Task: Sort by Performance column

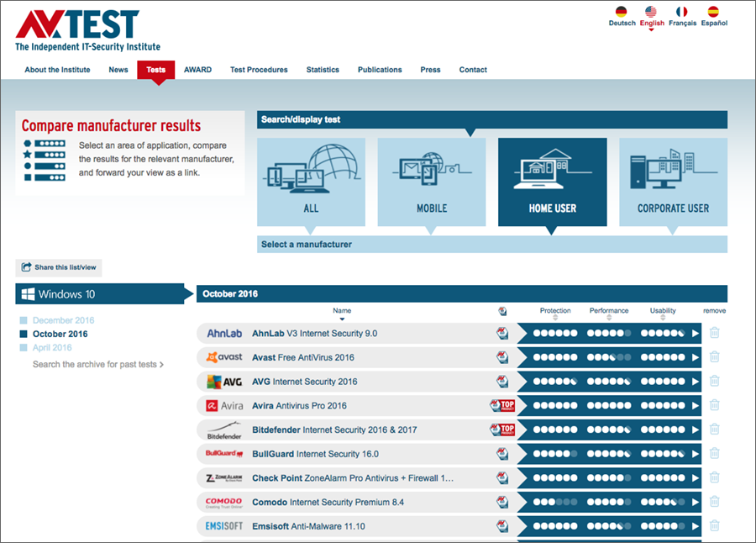Action: (x=609, y=313)
